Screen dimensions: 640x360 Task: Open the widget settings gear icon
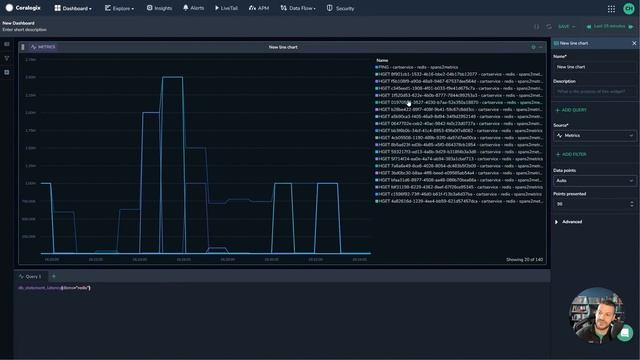coord(533,47)
